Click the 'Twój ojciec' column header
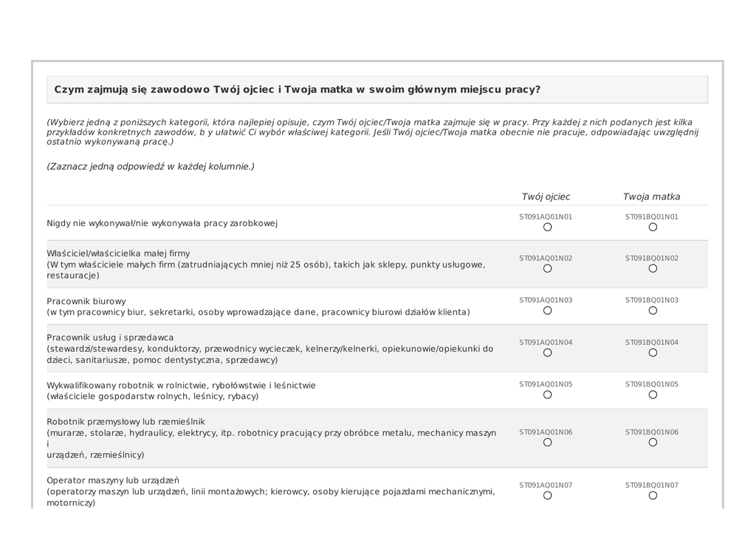The image size is (756, 535). point(546,197)
